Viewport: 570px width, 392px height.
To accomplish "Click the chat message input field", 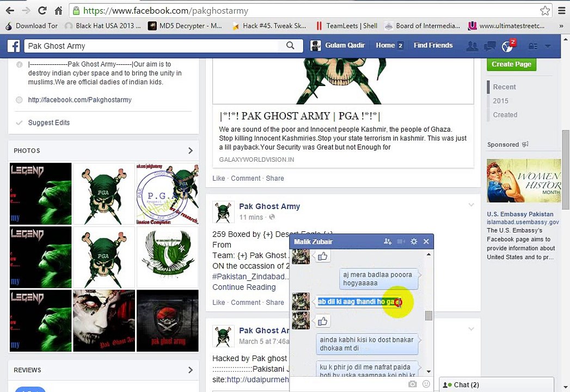I will (x=349, y=384).
